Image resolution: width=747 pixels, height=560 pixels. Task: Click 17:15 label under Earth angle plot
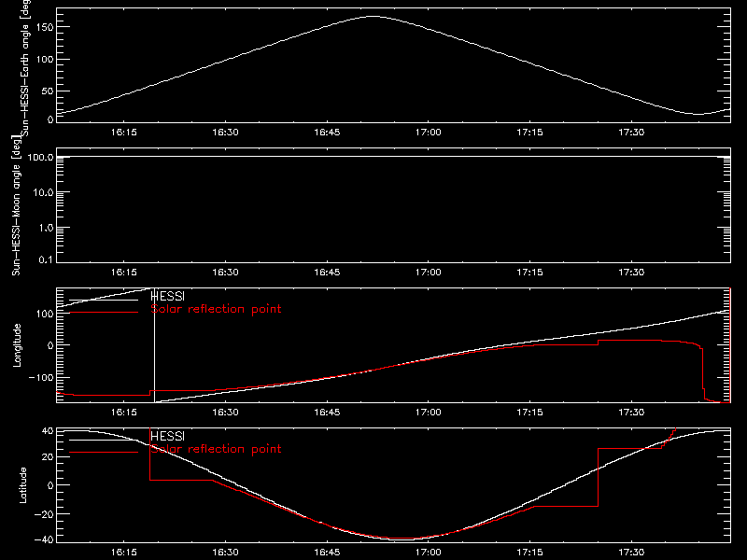point(529,133)
